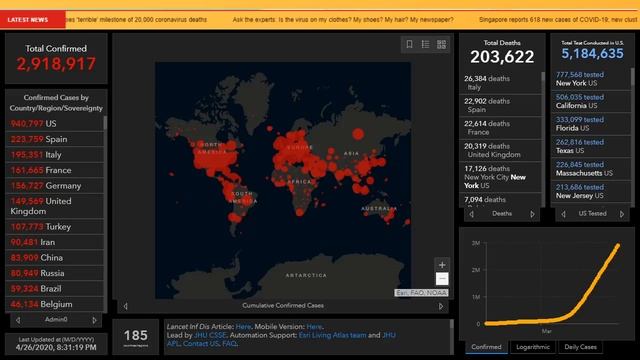Click right arrow beside US Tested

[622, 214]
